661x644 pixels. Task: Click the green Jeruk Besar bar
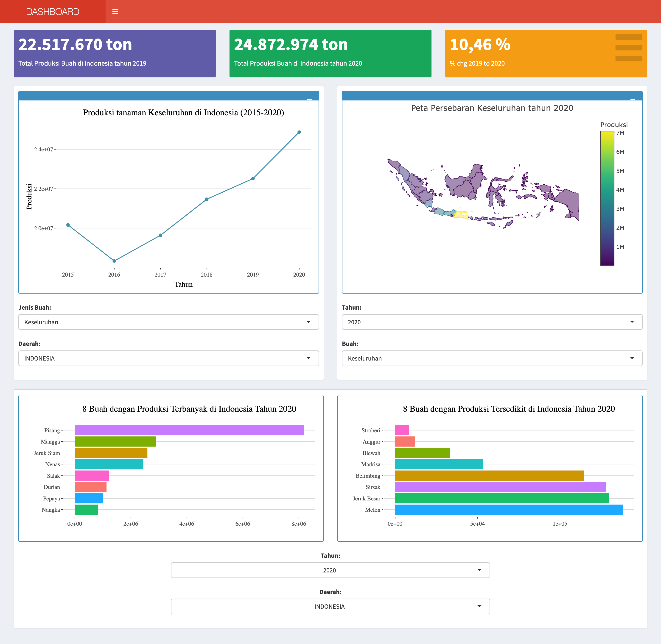502,498
